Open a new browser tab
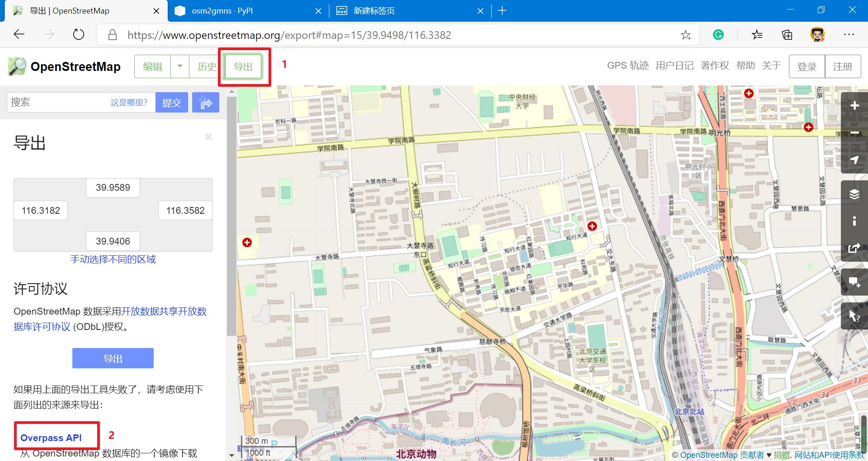868x461 pixels. coord(502,10)
